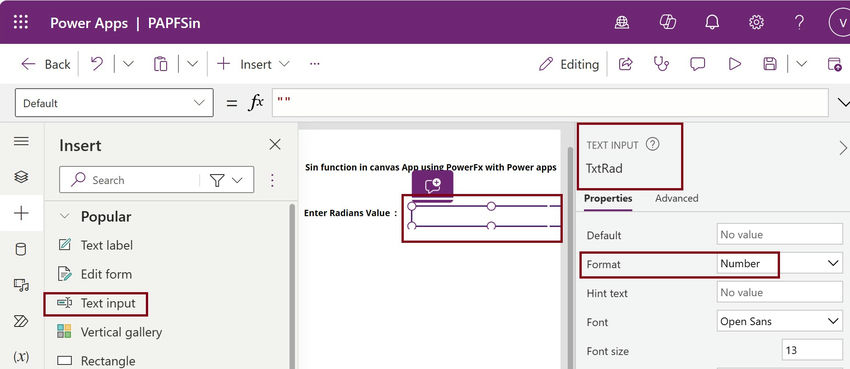Image resolution: width=850 pixels, height=369 pixels.
Task: Click into the formula bar
Action: 550,102
